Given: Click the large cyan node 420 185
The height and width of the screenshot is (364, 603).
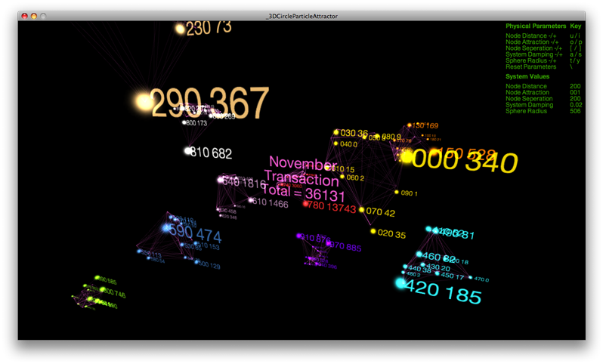Looking at the screenshot, I should pos(400,283).
